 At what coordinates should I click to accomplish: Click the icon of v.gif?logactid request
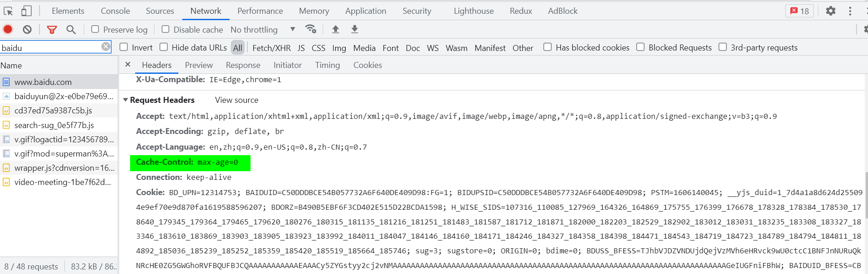(6, 139)
